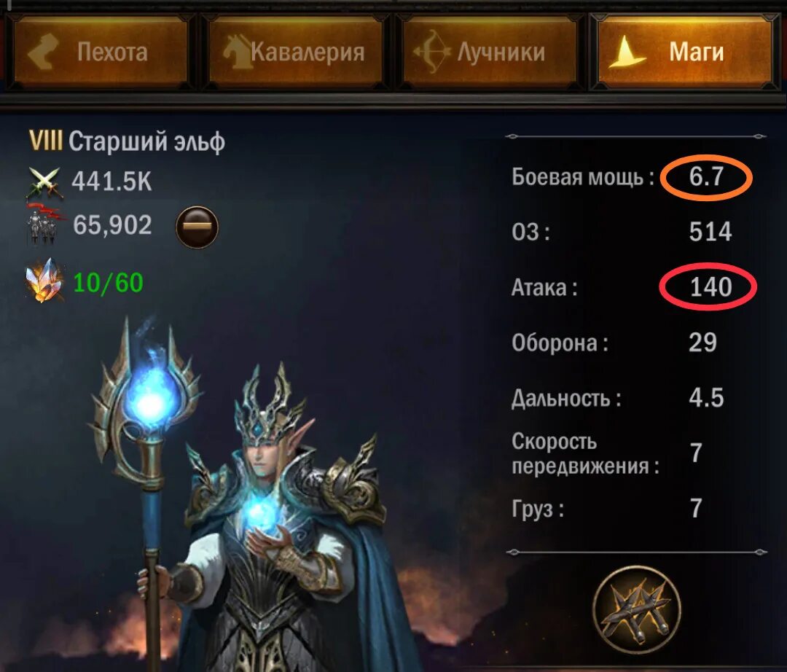The height and width of the screenshot is (672, 787).
Task: Click the bow icon on Лучники
Action: [x=431, y=52]
